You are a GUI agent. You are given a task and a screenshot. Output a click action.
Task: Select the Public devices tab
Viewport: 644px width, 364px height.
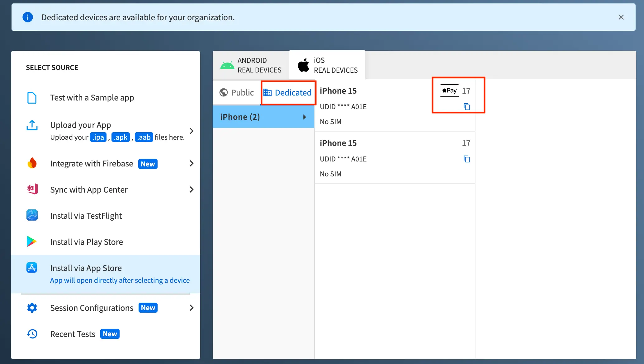237,92
